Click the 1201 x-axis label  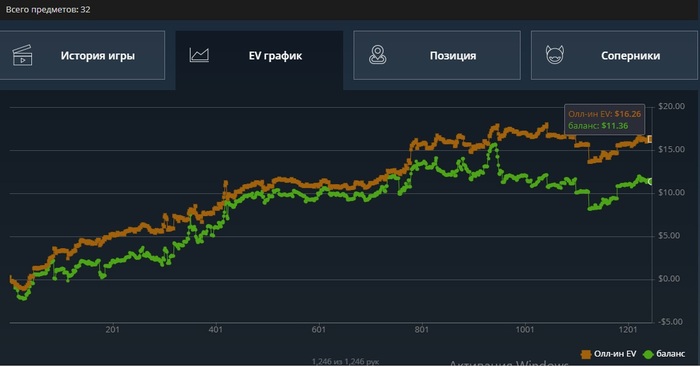[628, 330]
